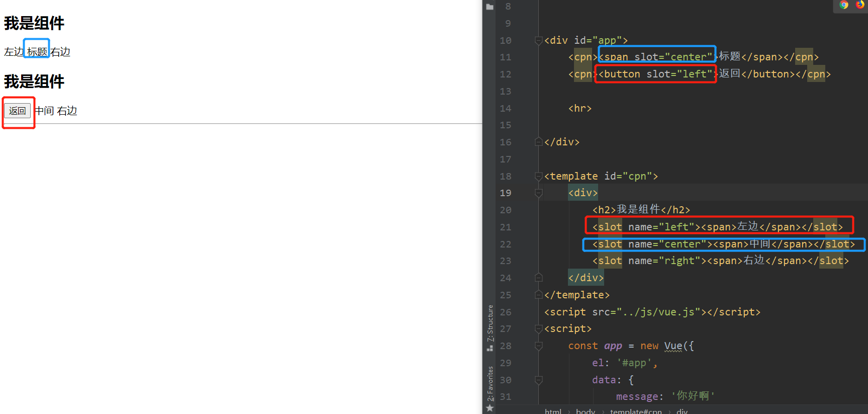Image resolution: width=868 pixels, height=414 pixels.
Task: Click message: '你好啊' on line 31
Action: point(665,397)
